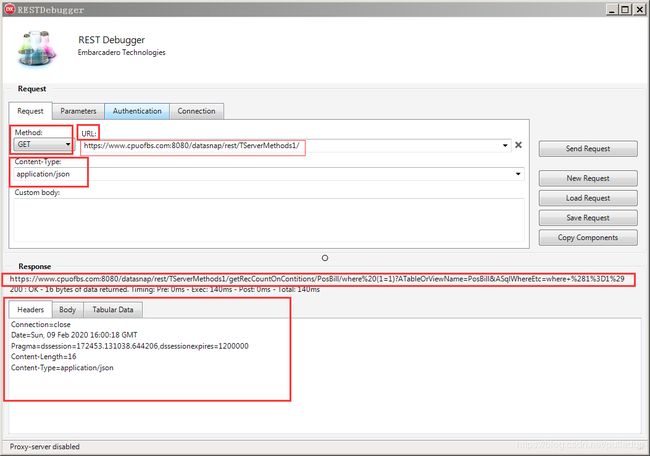Switch to the Body response tab

(67, 310)
